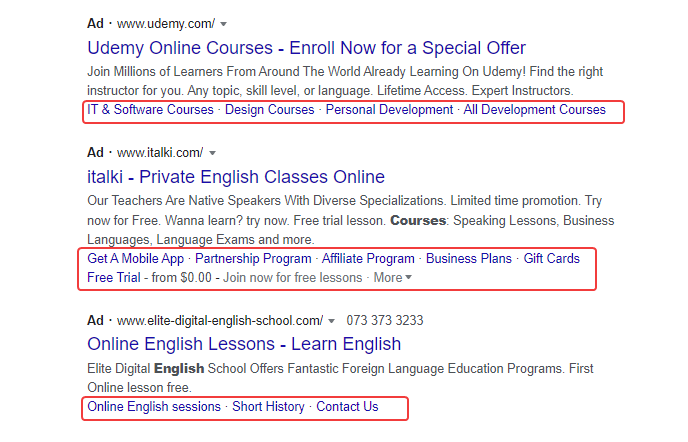Open the Online English sessions sitelink

[154, 407]
